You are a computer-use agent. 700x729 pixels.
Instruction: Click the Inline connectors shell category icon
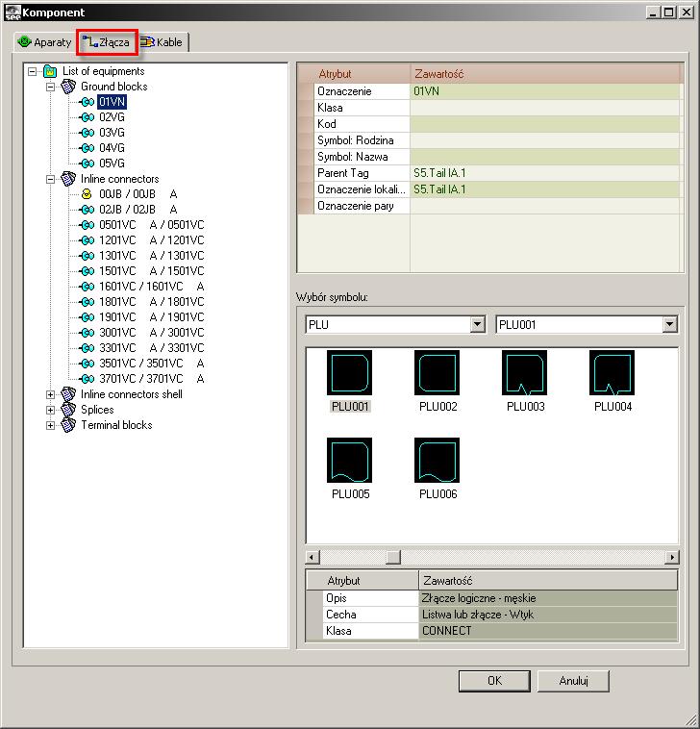point(68,394)
